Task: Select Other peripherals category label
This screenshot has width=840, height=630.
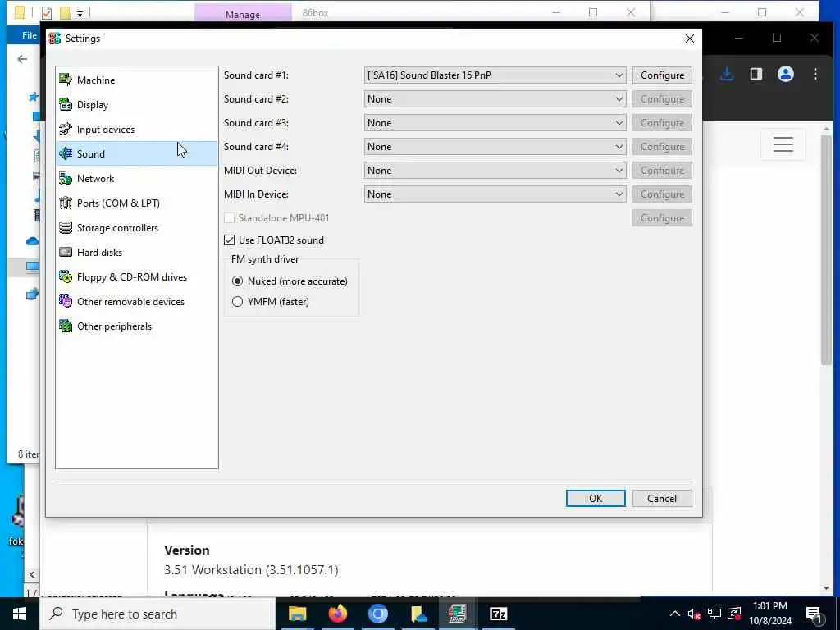Action: (114, 326)
